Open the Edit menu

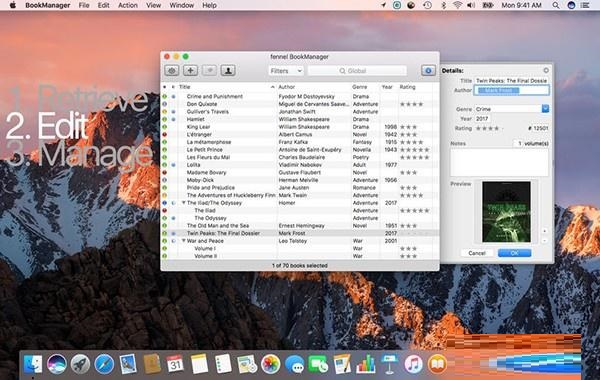coord(103,5)
